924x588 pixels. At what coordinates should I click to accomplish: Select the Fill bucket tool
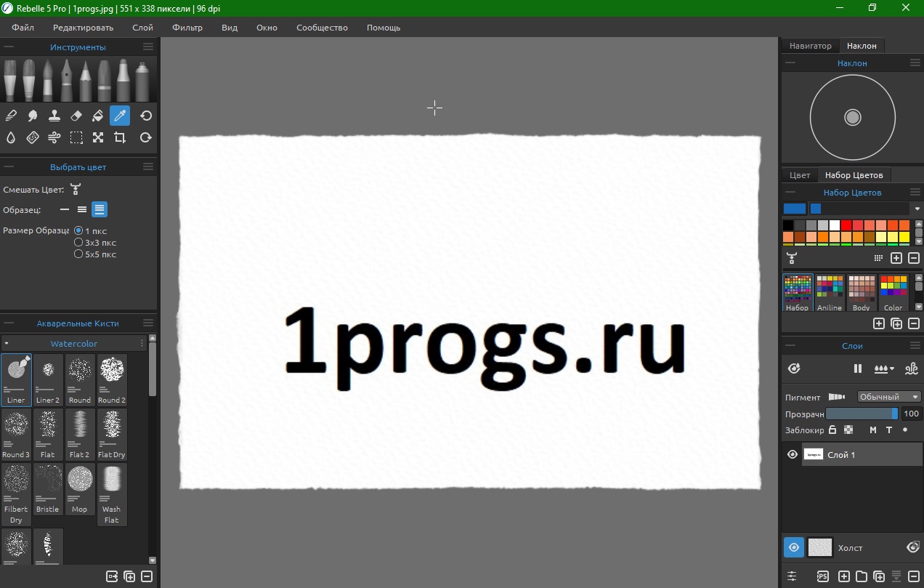[98, 116]
